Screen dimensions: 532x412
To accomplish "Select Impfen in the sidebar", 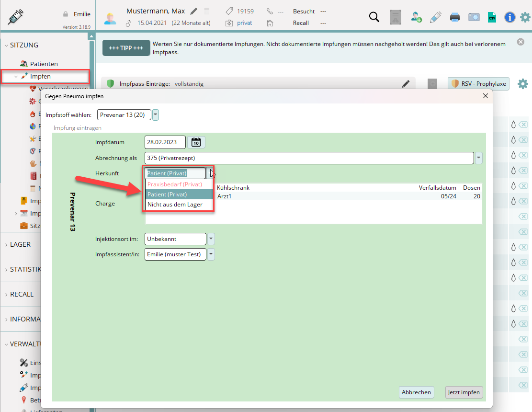I will 40,76.
